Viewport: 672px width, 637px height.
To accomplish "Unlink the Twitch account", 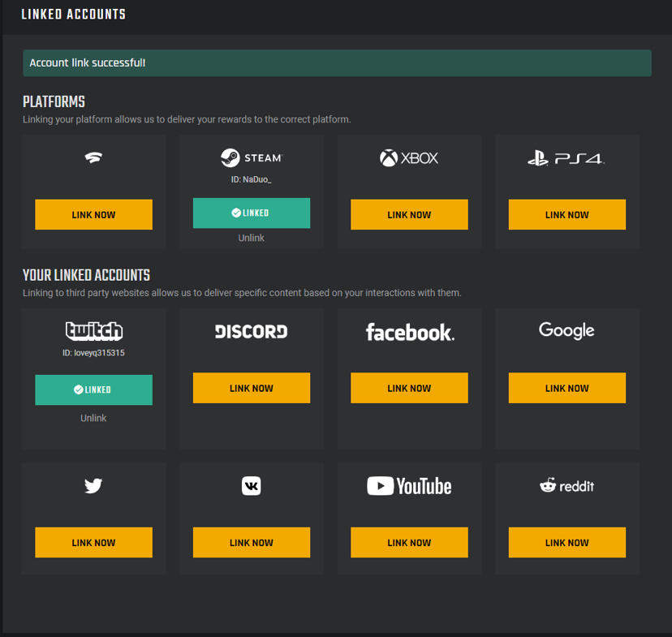I will [93, 418].
